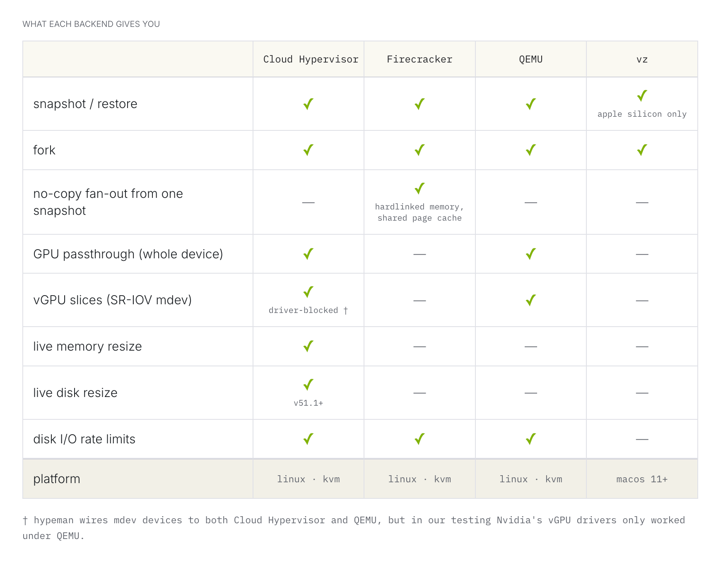Click the "v51.1+" version note
The width and height of the screenshot is (728, 563).
click(309, 403)
